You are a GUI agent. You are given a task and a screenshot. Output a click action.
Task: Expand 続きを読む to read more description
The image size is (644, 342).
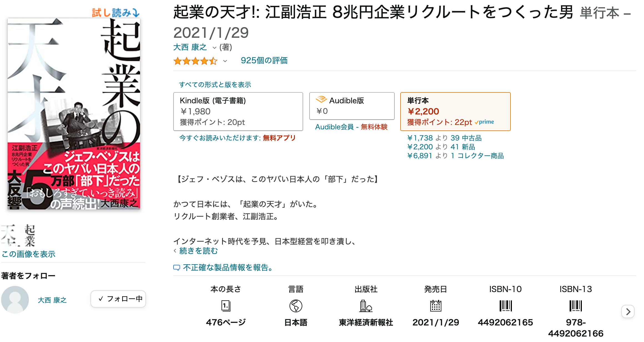click(197, 251)
